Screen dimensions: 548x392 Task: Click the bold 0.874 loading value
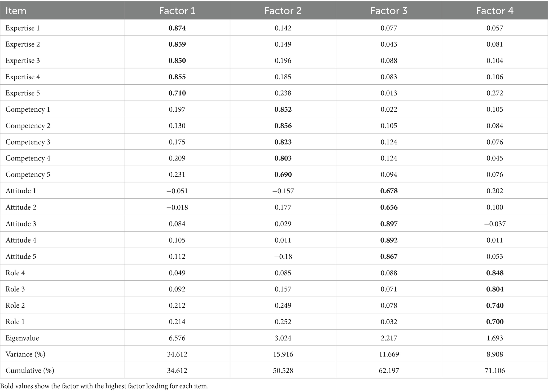(x=177, y=28)
